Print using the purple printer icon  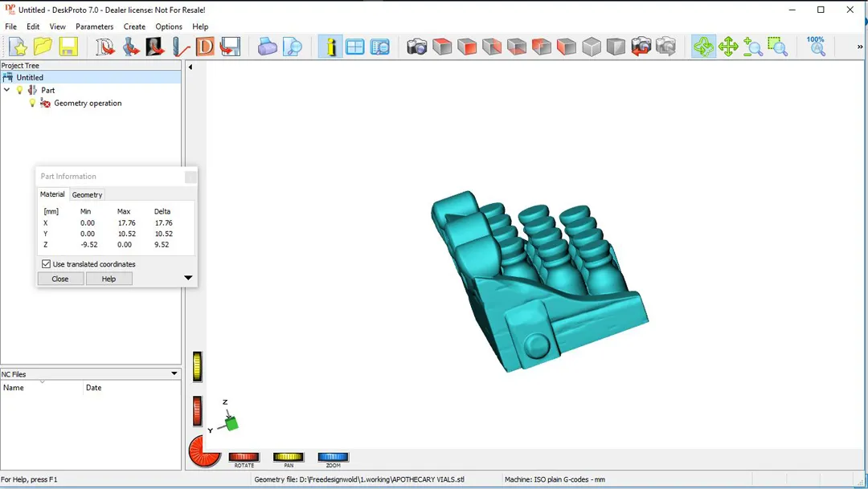click(x=268, y=47)
